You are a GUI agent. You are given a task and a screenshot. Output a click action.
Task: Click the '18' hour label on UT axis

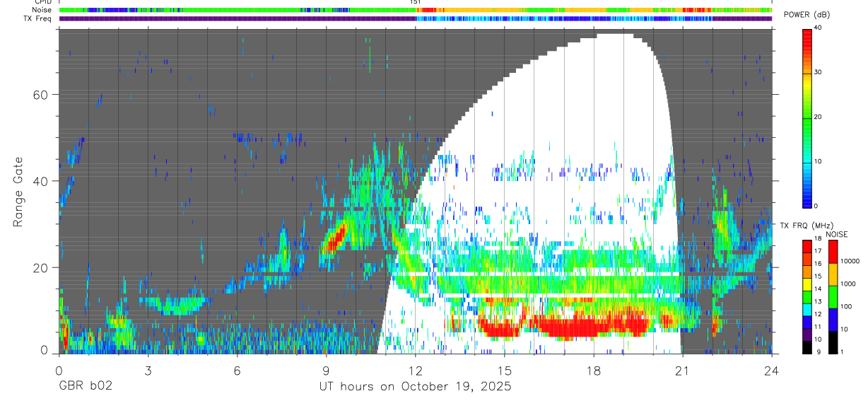point(593,370)
